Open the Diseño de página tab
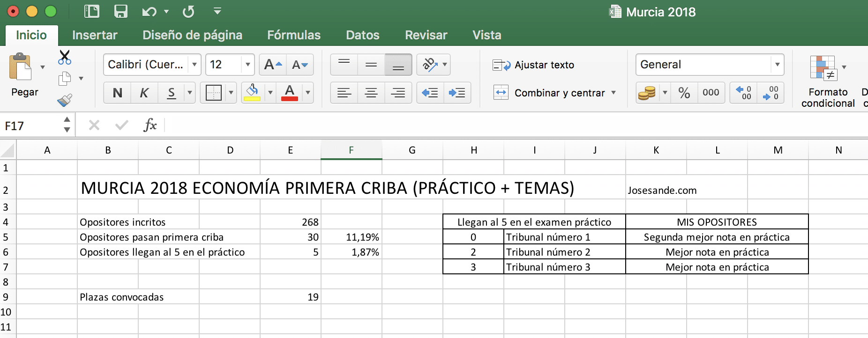Image resolution: width=868 pixels, height=338 pixels. pos(192,35)
